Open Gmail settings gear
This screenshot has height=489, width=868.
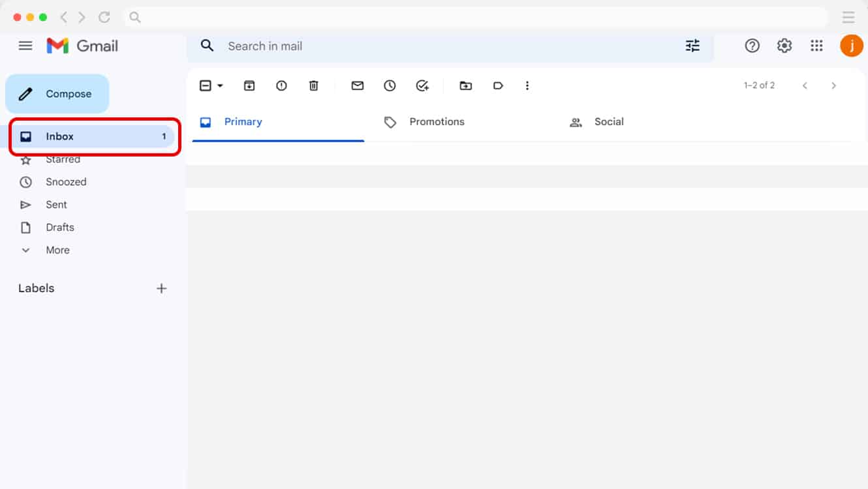tap(784, 46)
